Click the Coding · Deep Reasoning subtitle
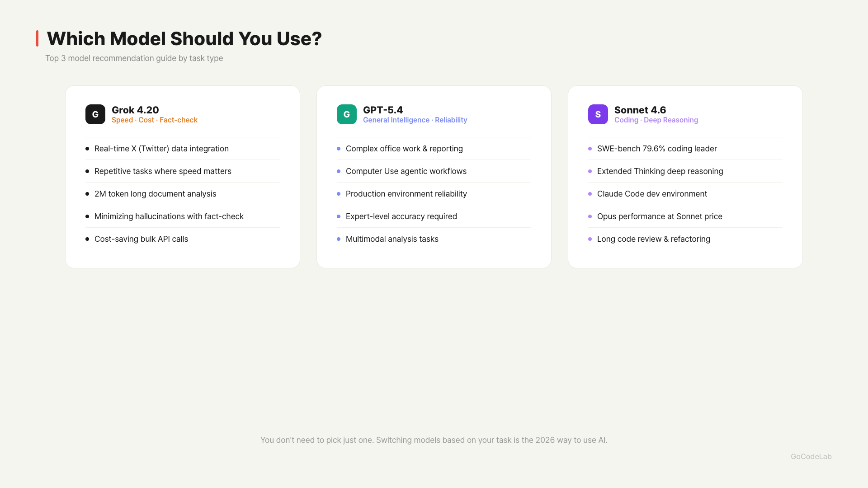This screenshot has height=488, width=868. coord(656,120)
